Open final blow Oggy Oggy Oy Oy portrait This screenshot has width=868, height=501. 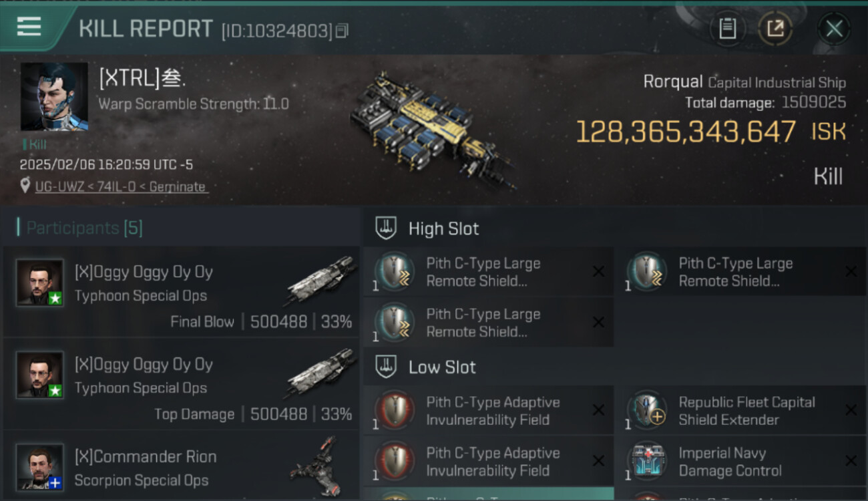(40, 283)
